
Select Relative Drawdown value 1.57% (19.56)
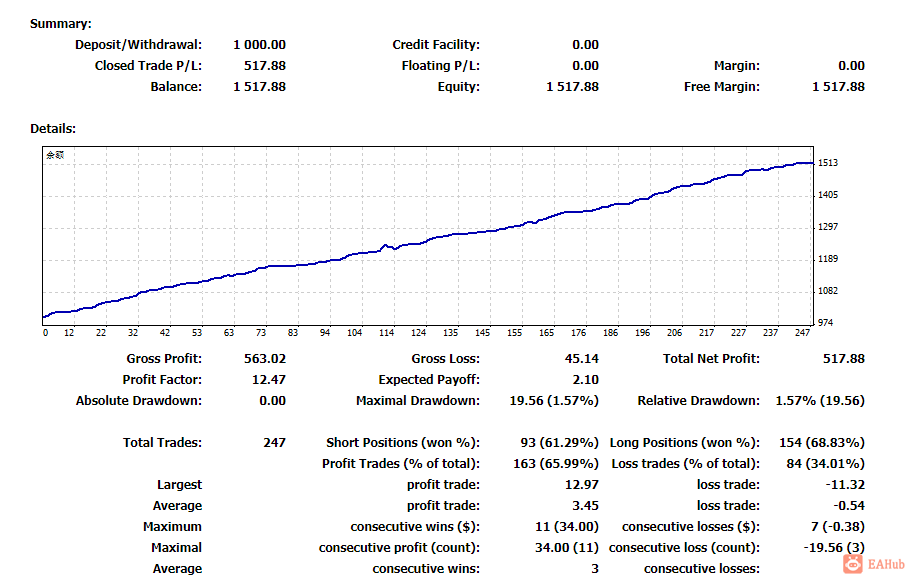pos(820,401)
